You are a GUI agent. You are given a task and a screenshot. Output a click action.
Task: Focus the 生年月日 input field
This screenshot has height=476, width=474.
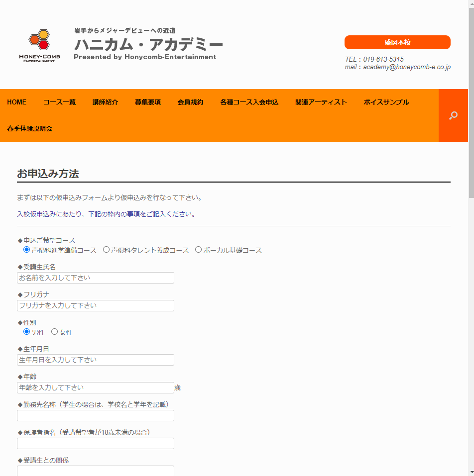pyautogui.click(x=96, y=360)
